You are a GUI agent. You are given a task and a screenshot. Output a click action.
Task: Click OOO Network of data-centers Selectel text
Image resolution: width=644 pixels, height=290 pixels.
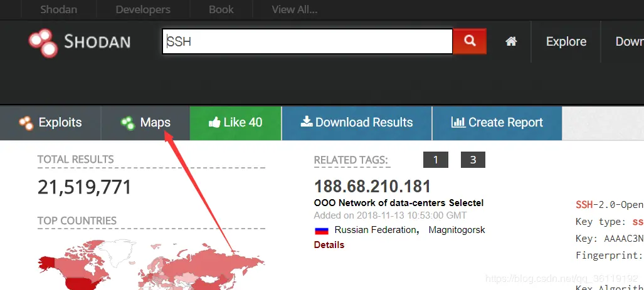click(399, 203)
